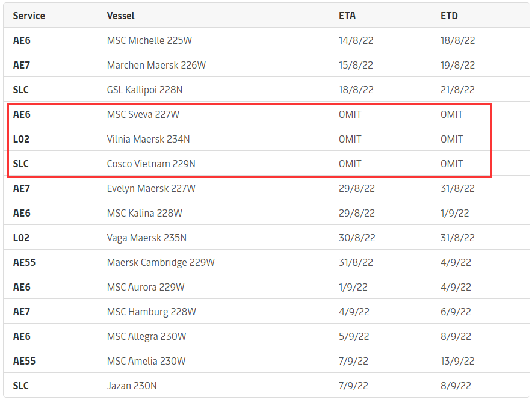Click the MSC Amelia 230W row
The image size is (532, 400).
[x=146, y=362]
